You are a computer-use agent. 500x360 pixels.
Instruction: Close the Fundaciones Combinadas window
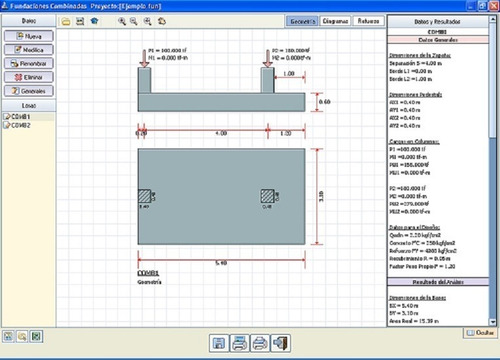pyautogui.click(x=494, y=6)
